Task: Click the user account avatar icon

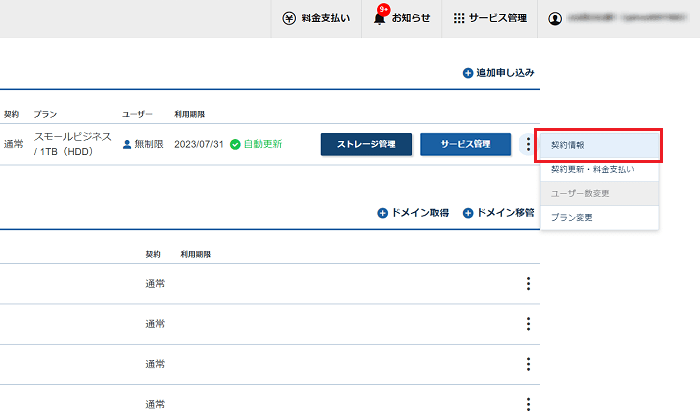Action: click(x=556, y=19)
